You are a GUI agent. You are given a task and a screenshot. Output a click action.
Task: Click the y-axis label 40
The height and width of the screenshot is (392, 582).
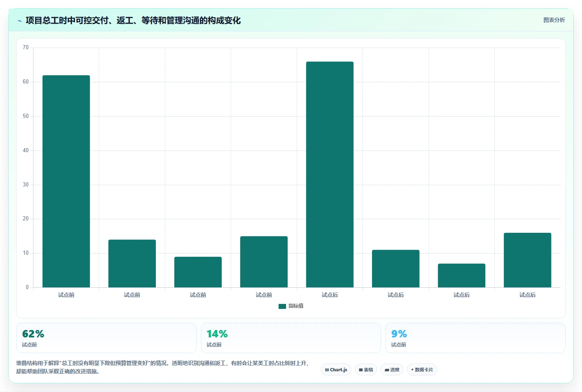pos(26,151)
